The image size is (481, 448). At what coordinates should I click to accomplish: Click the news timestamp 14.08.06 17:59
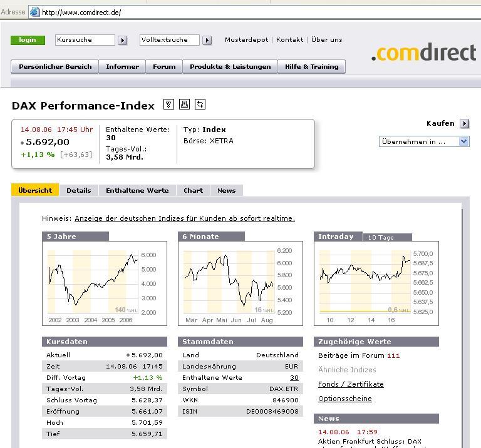(348, 432)
